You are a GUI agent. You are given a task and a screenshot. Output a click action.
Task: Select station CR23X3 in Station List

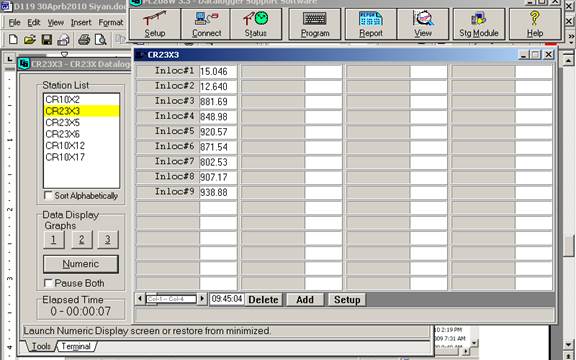81,111
